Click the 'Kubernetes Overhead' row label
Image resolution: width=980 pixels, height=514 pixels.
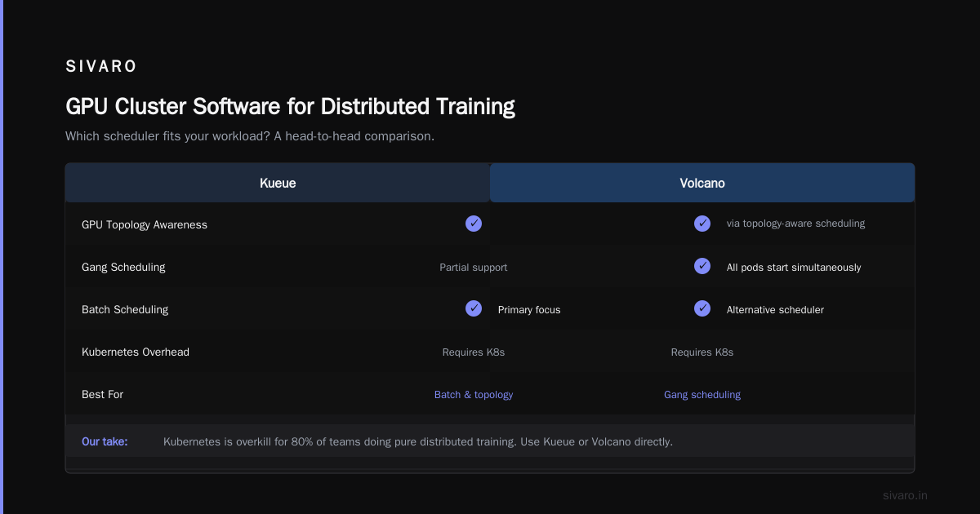coord(136,352)
